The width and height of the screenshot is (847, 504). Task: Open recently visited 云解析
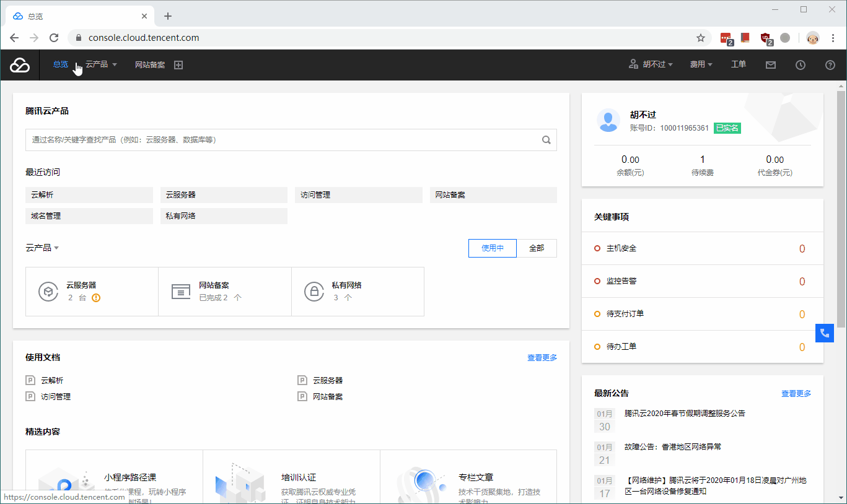click(89, 195)
